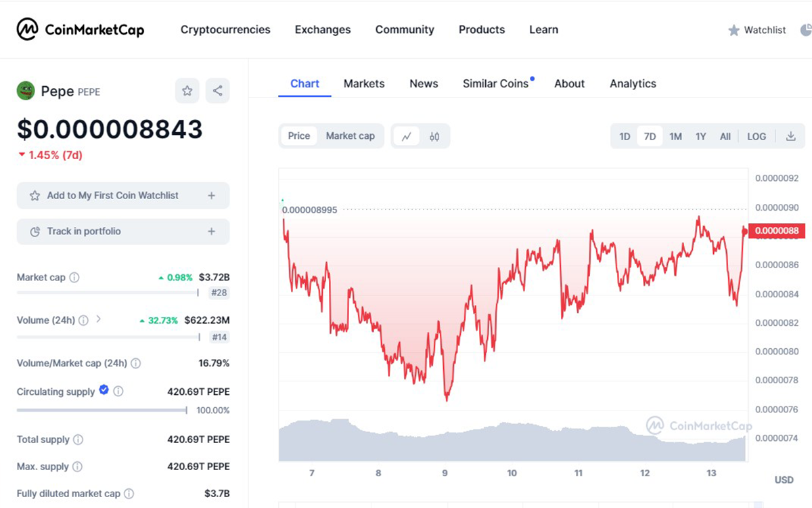Show Fully diluted market cap info icon
This screenshot has width=812, height=508.
[x=129, y=494]
